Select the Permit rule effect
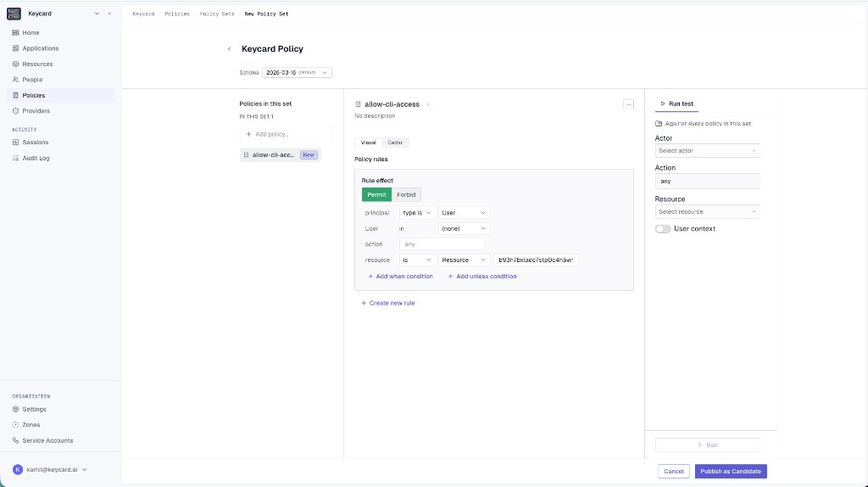The height and width of the screenshot is (487, 868). [x=376, y=194]
